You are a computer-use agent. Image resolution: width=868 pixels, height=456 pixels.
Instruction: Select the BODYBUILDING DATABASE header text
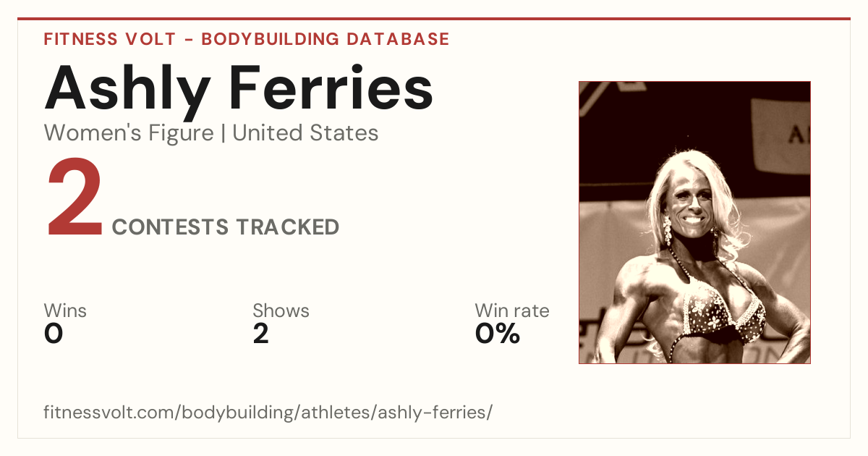coord(325,39)
